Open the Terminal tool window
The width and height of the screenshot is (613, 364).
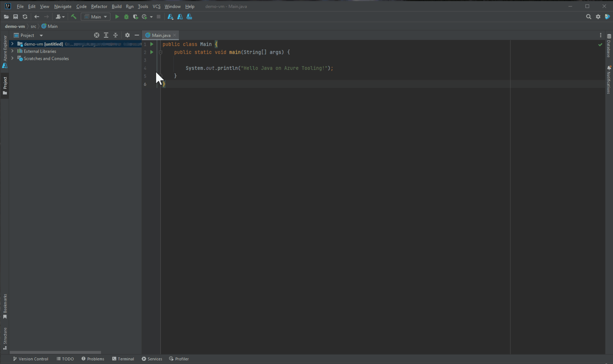click(x=123, y=359)
